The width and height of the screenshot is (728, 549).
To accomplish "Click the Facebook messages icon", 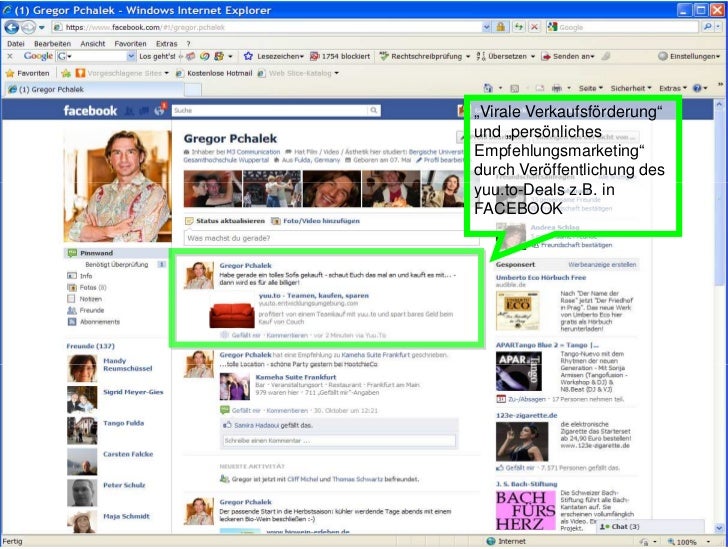I will click(144, 111).
